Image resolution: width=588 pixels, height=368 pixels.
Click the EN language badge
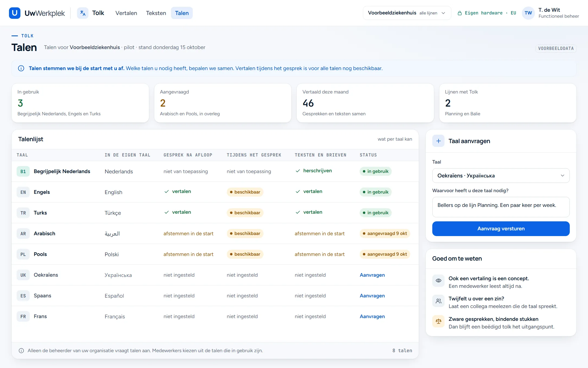coord(23,192)
